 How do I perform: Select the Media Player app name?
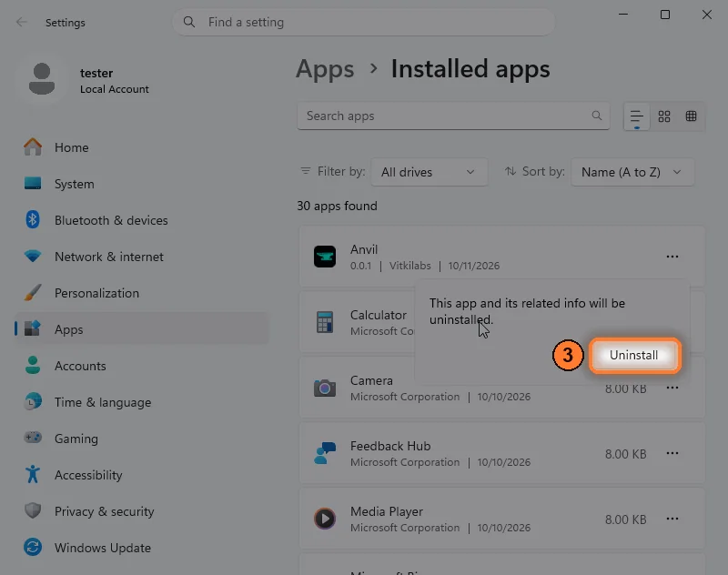pyautogui.click(x=387, y=511)
